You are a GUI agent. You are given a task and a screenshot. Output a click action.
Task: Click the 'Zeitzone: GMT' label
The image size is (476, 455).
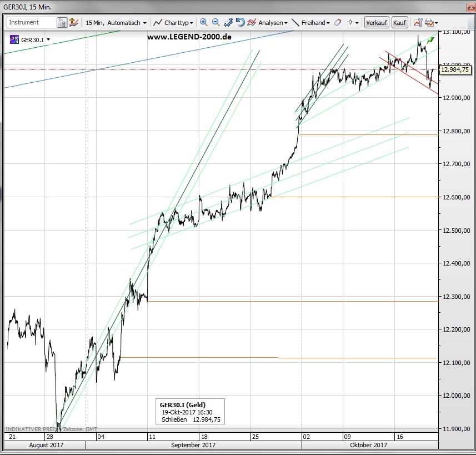(80, 429)
